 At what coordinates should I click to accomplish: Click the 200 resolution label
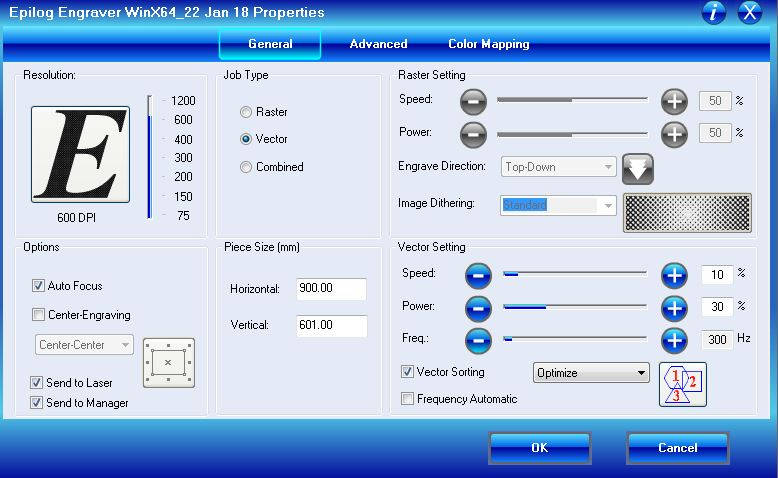coord(183,177)
